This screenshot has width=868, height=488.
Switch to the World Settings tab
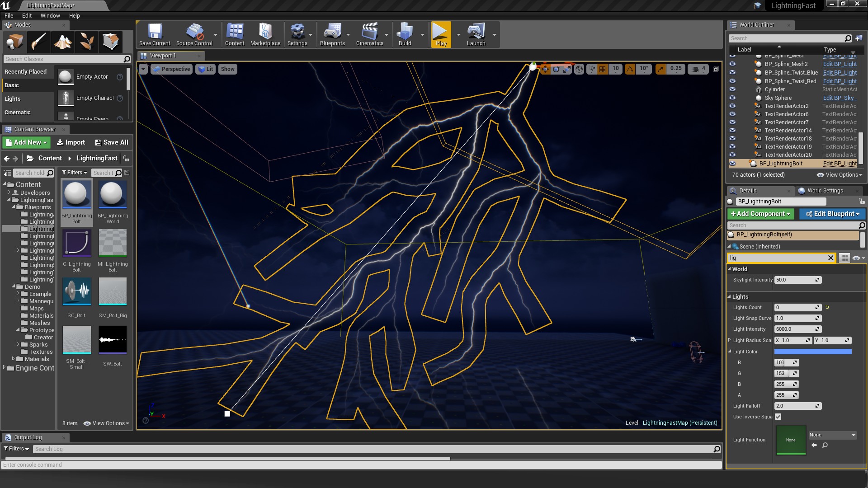(825, 191)
